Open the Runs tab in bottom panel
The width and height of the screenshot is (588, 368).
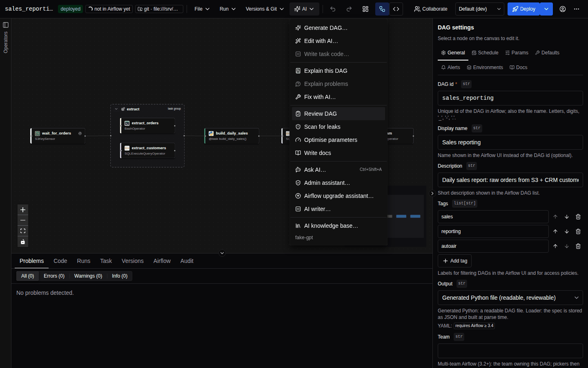(x=84, y=261)
